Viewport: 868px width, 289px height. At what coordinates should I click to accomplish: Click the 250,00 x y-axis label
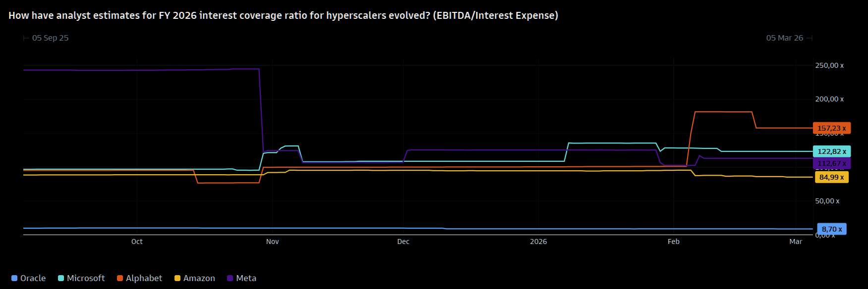[829, 65]
